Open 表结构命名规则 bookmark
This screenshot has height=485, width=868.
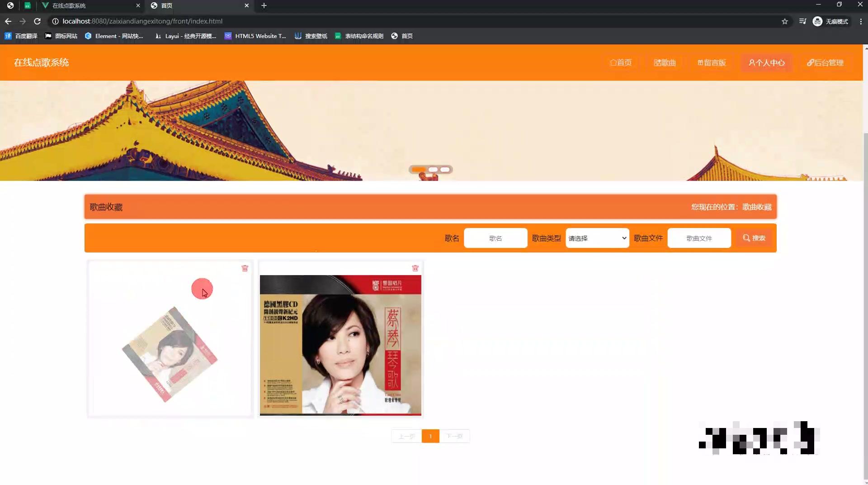point(359,36)
